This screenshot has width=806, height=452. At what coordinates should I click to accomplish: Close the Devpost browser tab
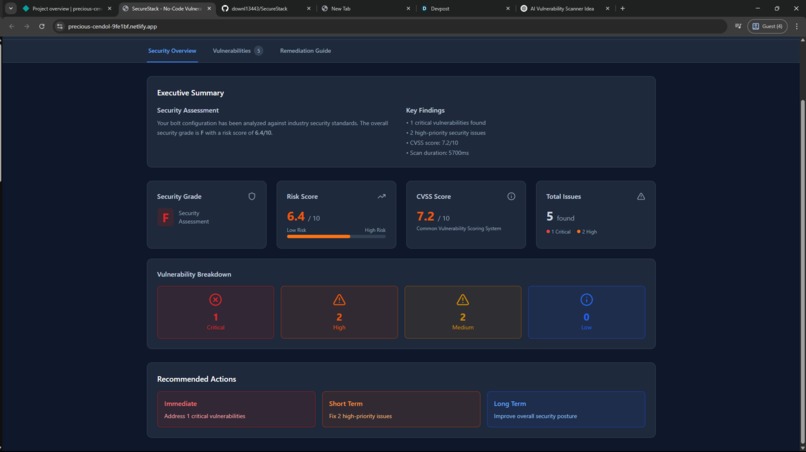coord(508,9)
